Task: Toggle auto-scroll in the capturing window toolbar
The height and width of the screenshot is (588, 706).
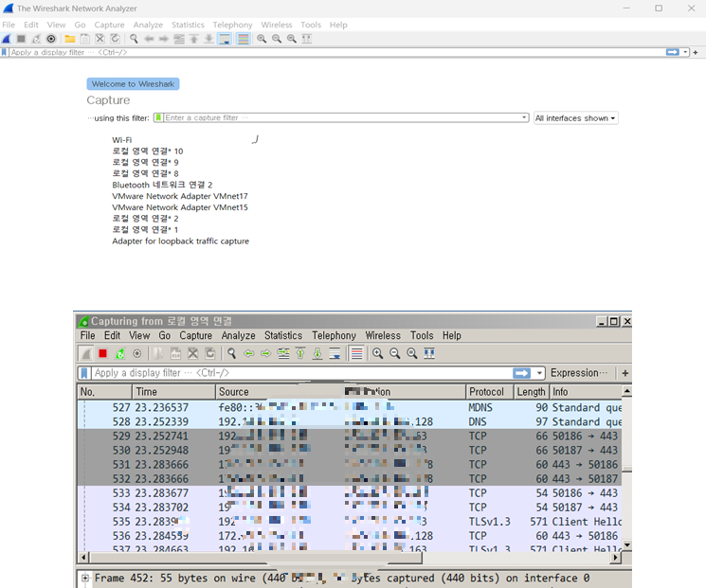Action: [x=335, y=353]
